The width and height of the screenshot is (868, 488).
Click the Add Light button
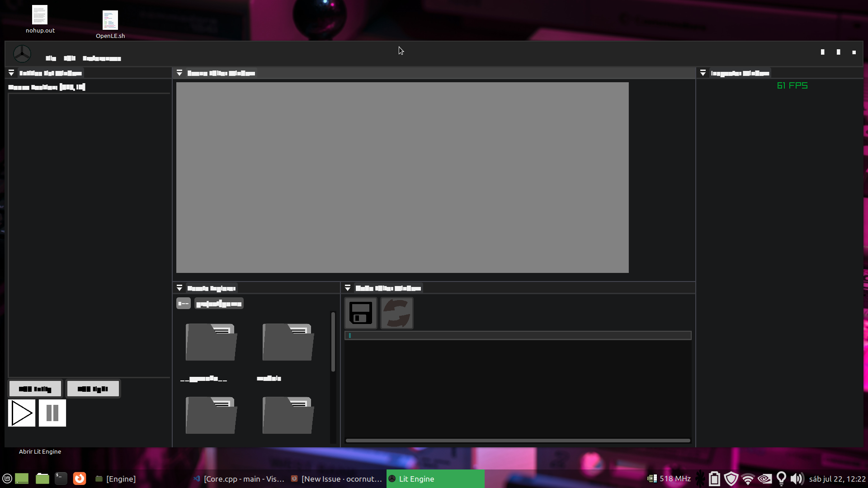pos(93,388)
